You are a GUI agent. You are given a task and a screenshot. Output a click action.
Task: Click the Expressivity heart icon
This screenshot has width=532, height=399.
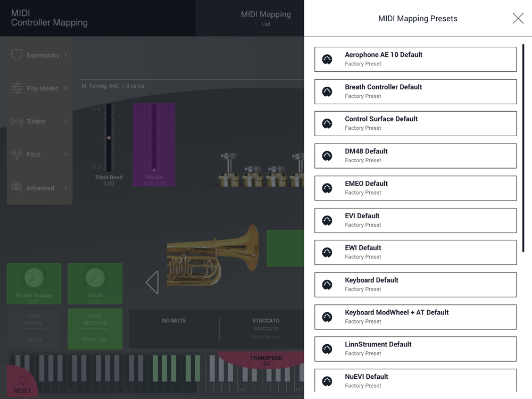(x=17, y=55)
